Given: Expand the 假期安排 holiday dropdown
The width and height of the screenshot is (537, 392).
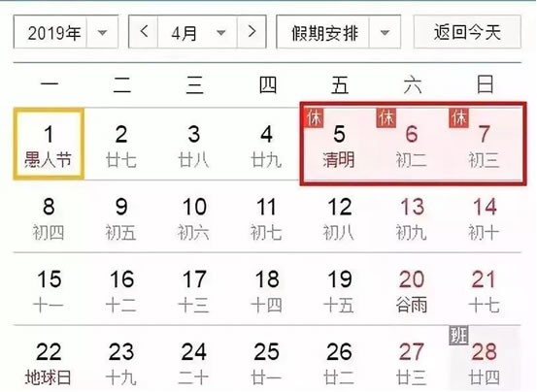Looking at the screenshot, I should [x=338, y=32].
